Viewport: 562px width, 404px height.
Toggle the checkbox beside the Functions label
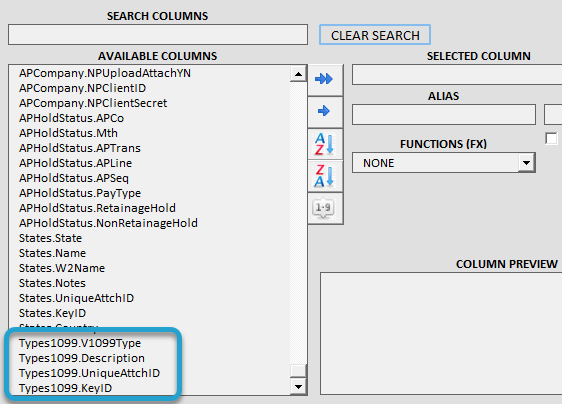[x=551, y=138]
